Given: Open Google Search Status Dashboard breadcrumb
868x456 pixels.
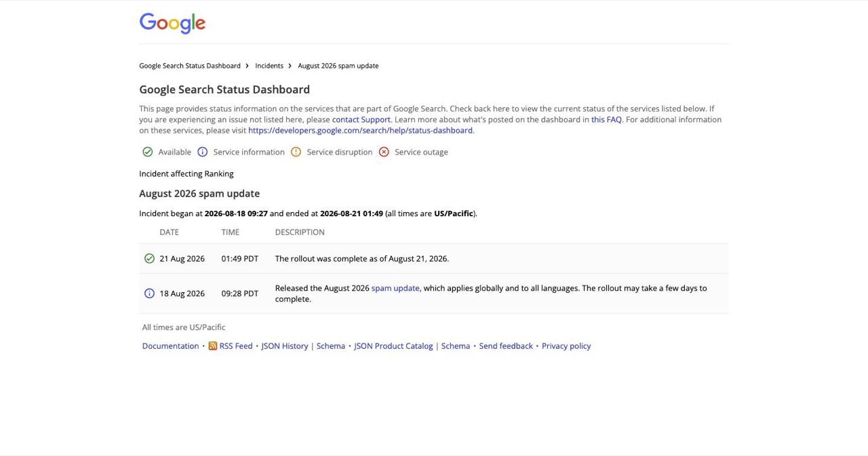Looking at the screenshot, I should pos(190,66).
